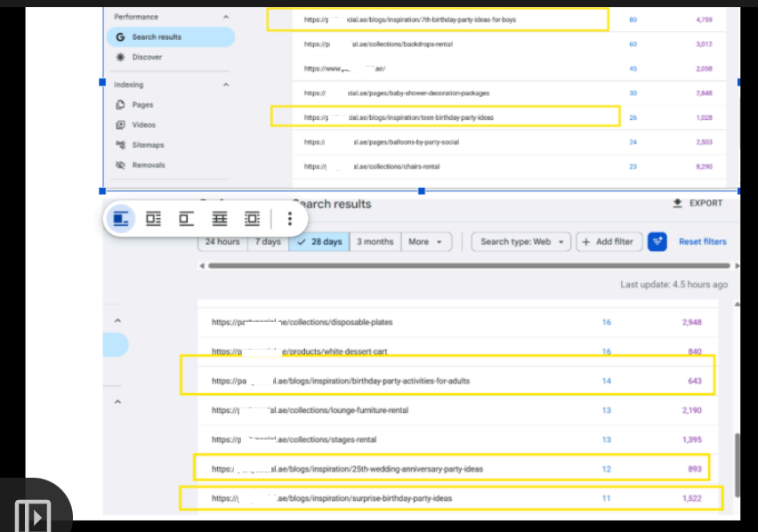Select the 7 days date range
The image size is (758, 532).
click(269, 242)
